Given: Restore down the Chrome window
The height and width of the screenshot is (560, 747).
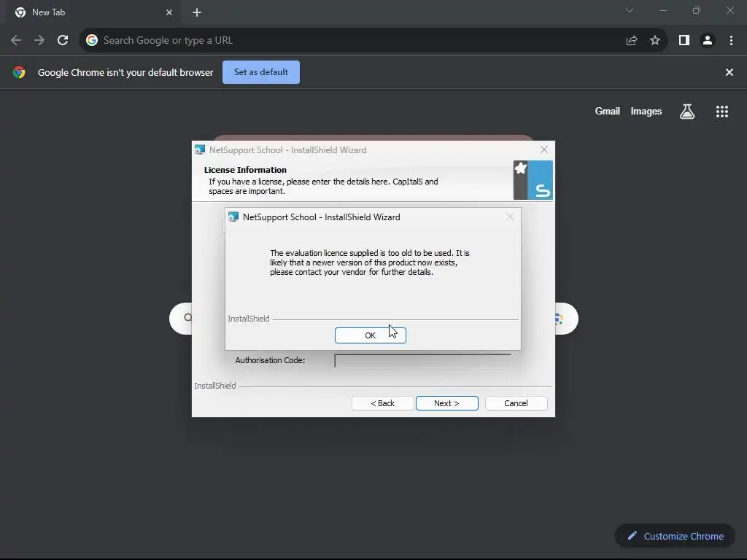Looking at the screenshot, I should pos(697,10).
